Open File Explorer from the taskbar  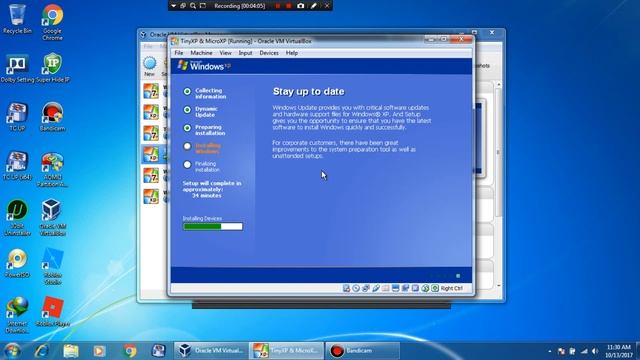click(x=71, y=351)
